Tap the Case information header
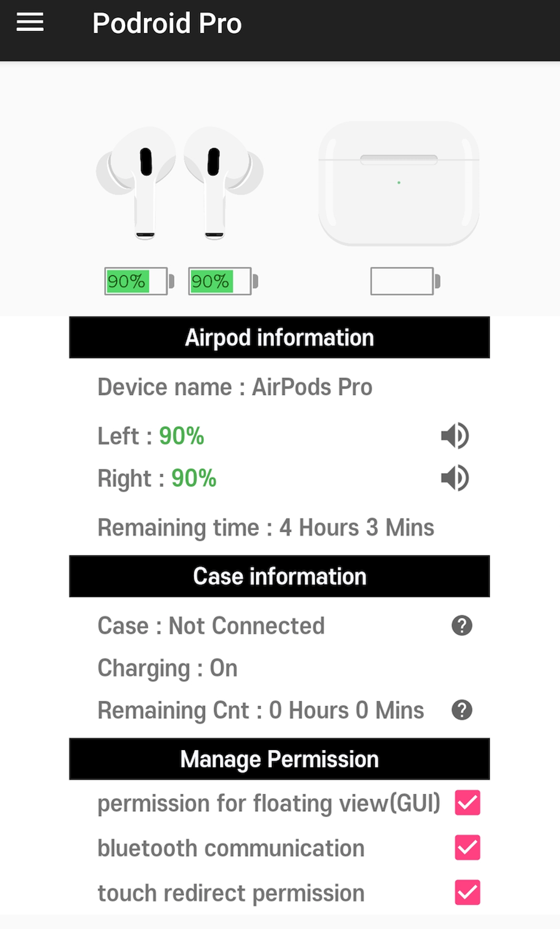 tap(279, 577)
